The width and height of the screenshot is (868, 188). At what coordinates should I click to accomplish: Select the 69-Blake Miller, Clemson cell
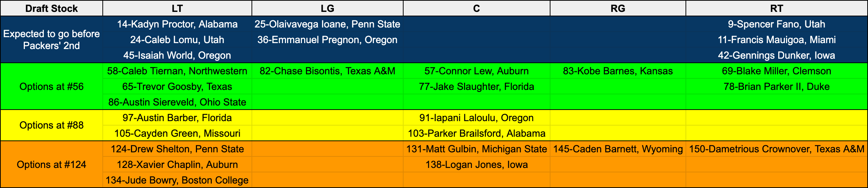(776, 71)
